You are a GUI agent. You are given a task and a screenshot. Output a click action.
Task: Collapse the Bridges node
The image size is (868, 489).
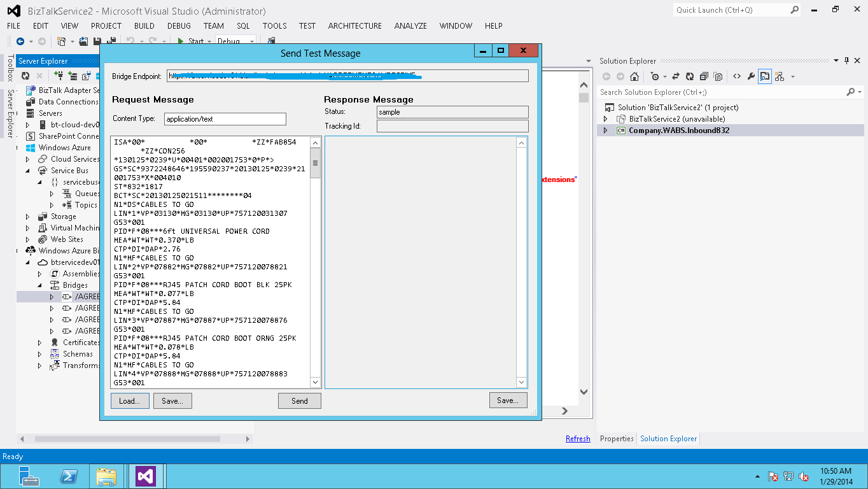40,285
